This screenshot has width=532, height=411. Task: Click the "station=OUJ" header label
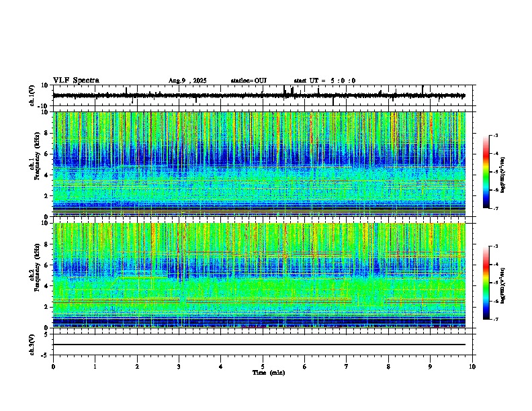[x=249, y=81]
